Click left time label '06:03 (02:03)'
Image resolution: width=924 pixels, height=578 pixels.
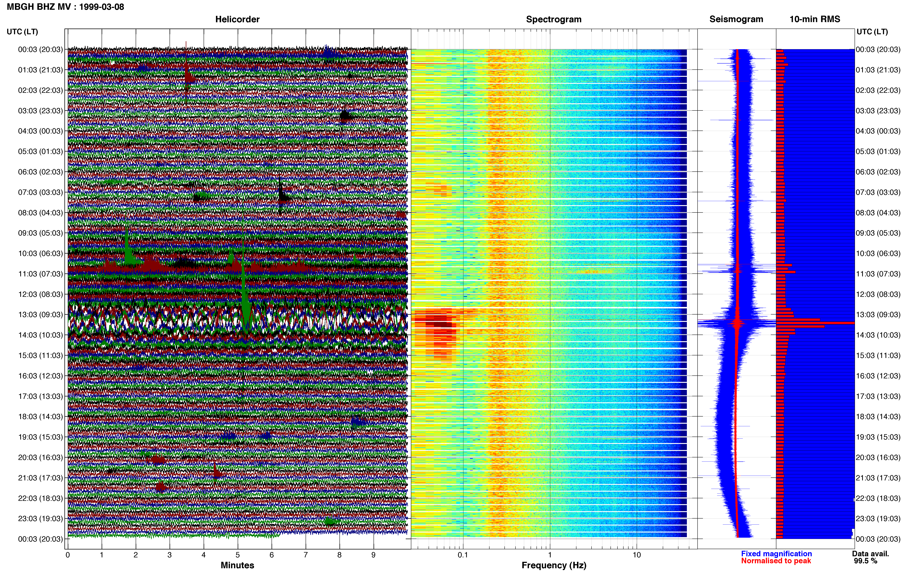click(40, 172)
